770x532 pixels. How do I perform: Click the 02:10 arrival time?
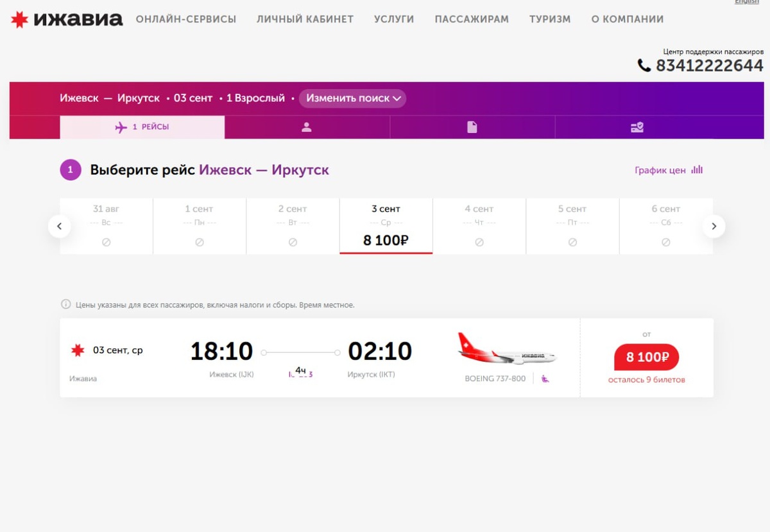(x=380, y=351)
